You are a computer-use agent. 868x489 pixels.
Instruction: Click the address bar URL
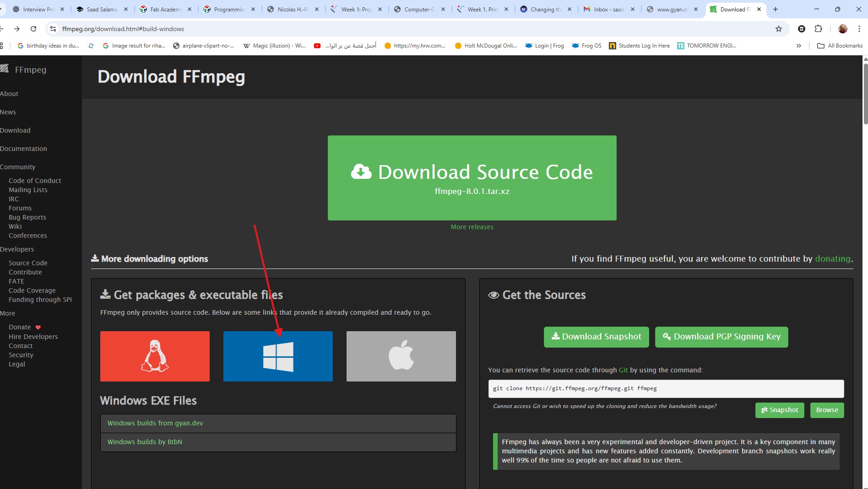click(123, 29)
